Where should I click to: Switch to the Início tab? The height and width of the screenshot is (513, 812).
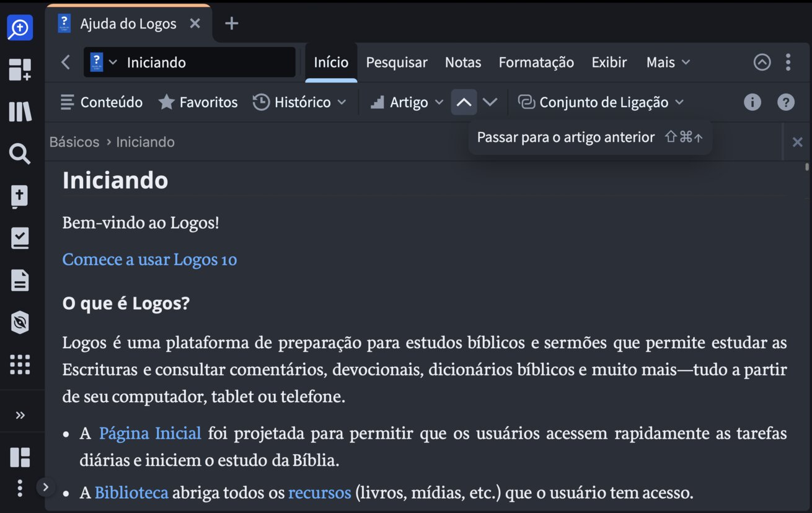click(x=331, y=62)
